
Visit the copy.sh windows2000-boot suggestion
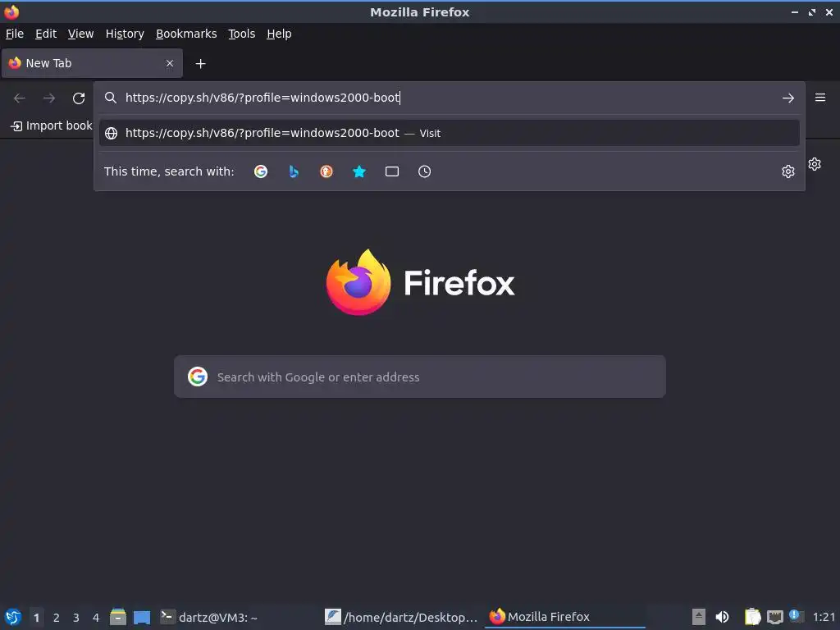click(449, 133)
